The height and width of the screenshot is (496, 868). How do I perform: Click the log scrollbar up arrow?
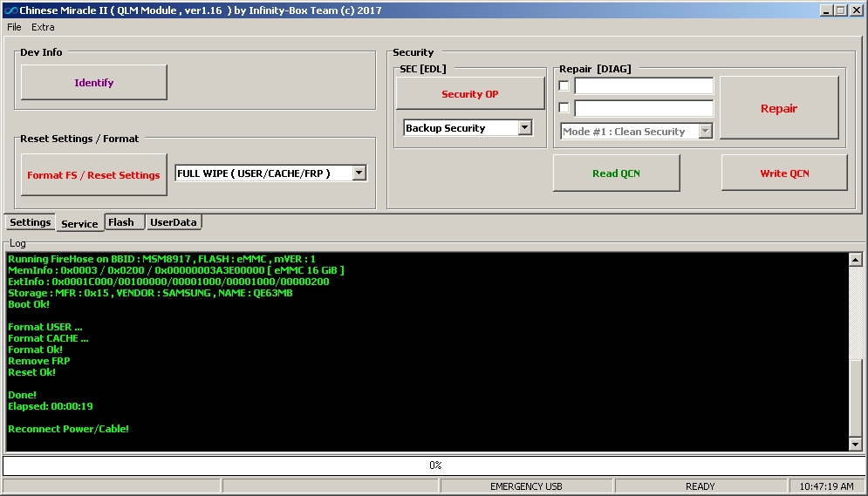(x=855, y=259)
